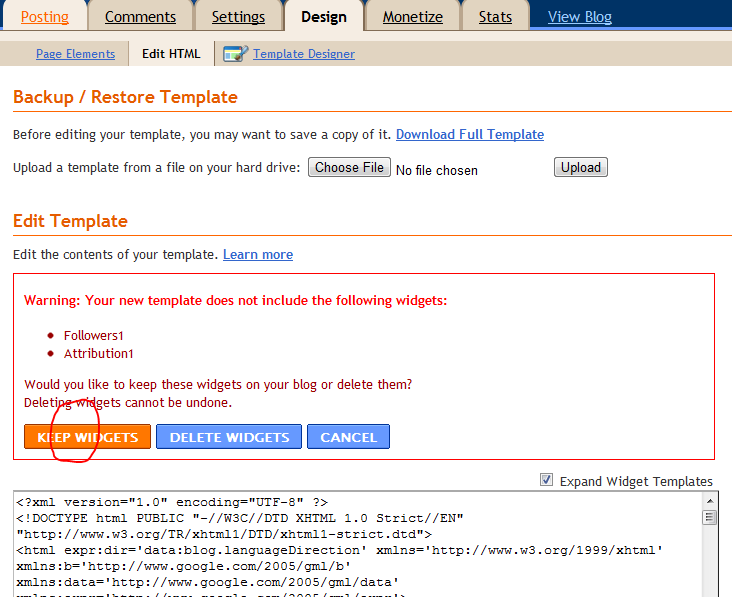The width and height of the screenshot is (732, 597).
Task: Click the Keep Widgets button
Action: [87, 437]
